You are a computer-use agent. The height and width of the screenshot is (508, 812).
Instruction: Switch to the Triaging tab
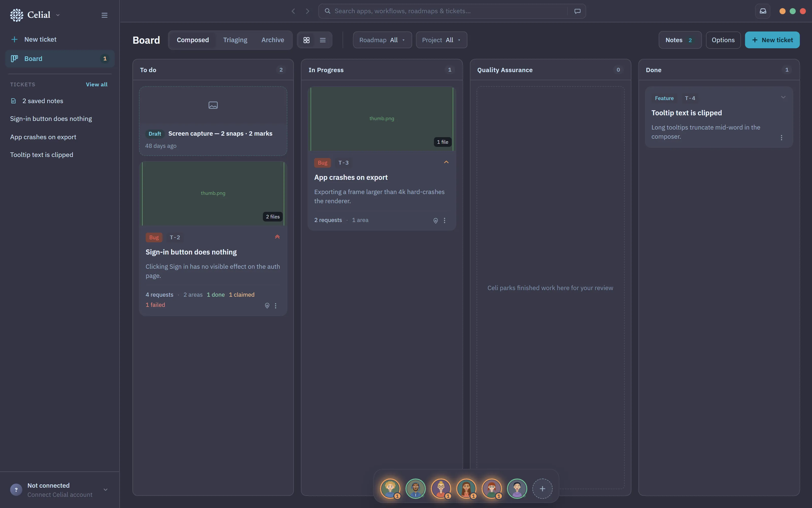point(235,40)
